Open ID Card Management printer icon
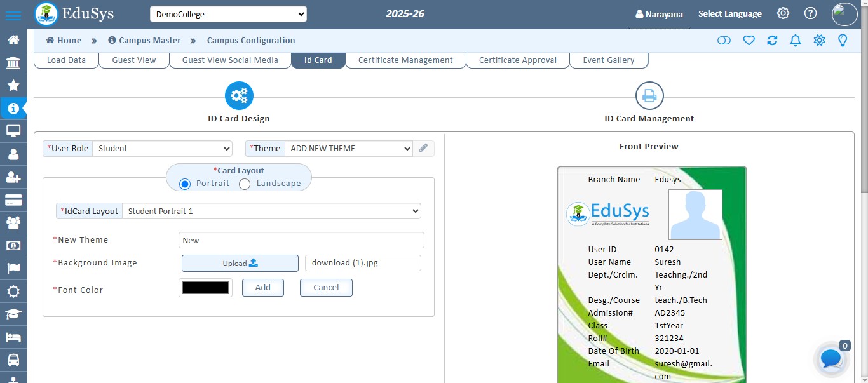Image resolution: width=868 pixels, height=383 pixels. tap(649, 96)
